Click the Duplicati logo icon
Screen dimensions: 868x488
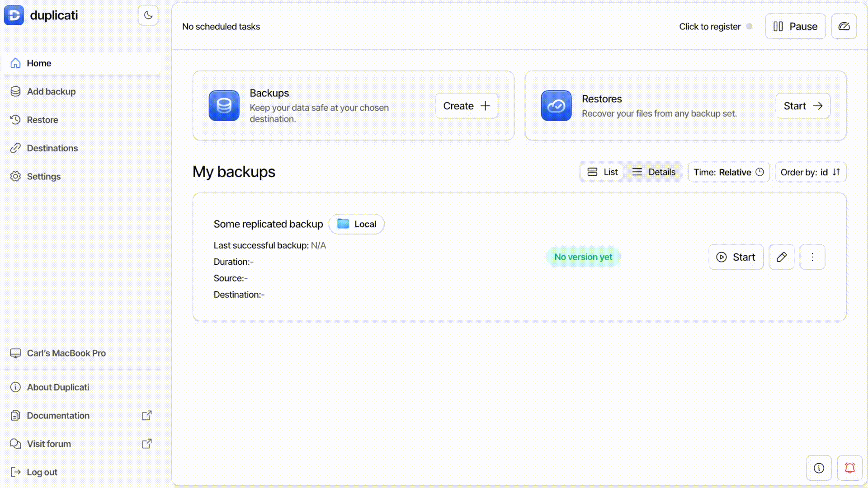[x=14, y=15]
